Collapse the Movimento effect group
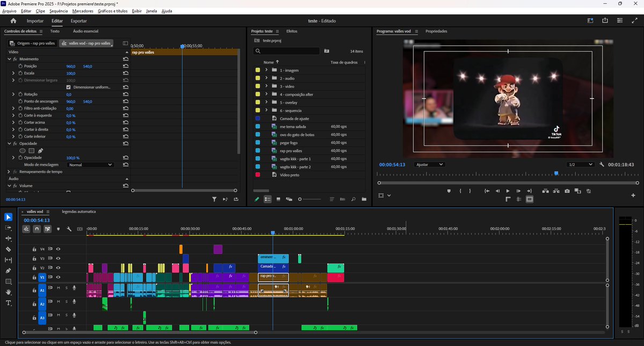 tap(9, 58)
